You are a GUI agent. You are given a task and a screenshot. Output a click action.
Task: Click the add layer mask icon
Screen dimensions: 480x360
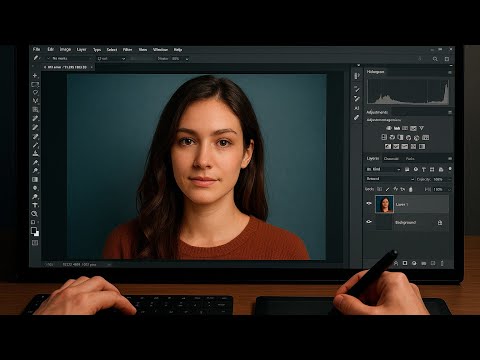click(x=405, y=263)
